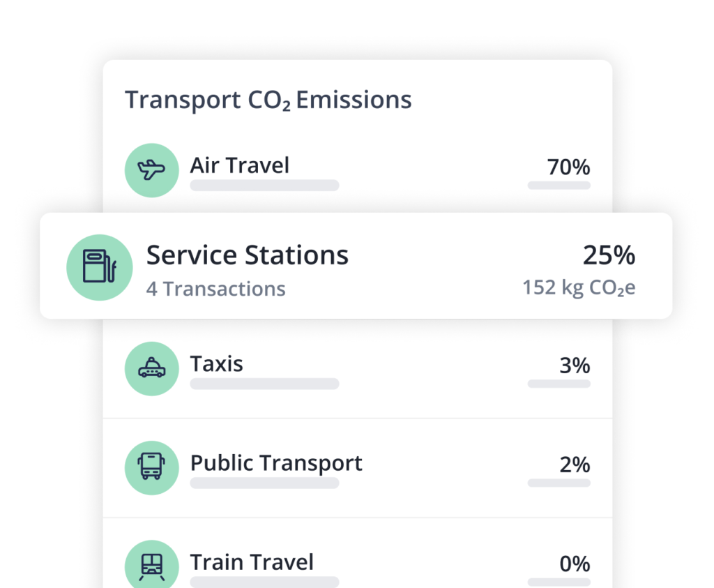Click the bus icon for Public Transport

tap(151, 467)
